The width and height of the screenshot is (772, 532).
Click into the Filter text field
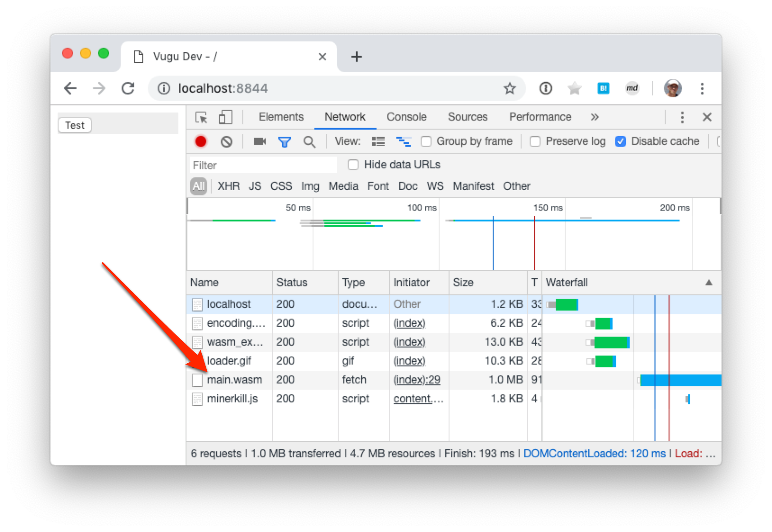point(263,165)
